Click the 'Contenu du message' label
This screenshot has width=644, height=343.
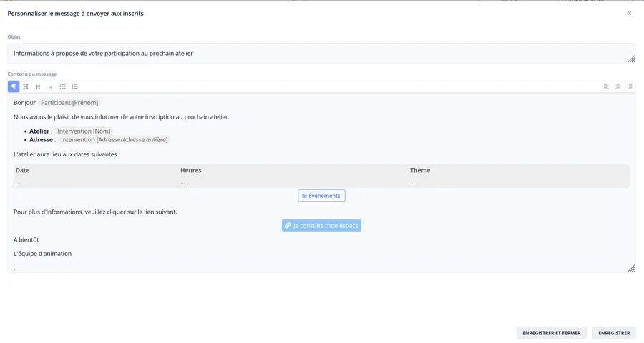(32, 74)
